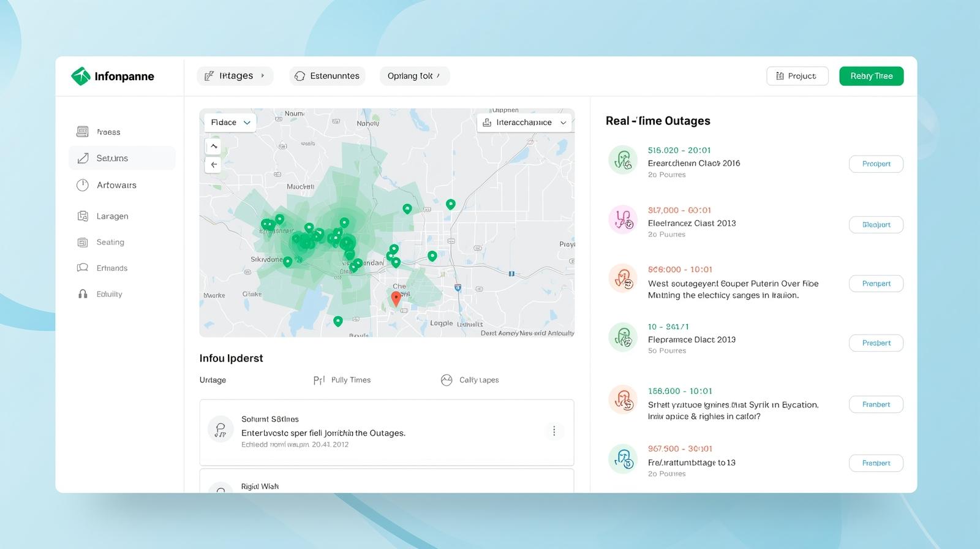Click pink outage icon for Eleelrancez Clast

click(623, 219)
